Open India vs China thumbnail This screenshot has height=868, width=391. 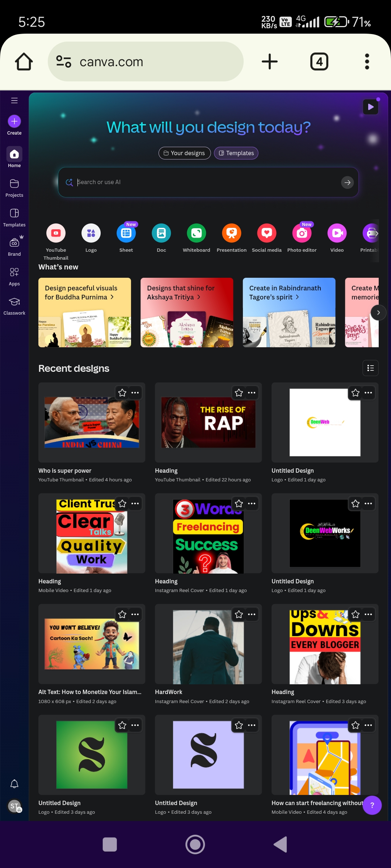[x=92, y=422]
